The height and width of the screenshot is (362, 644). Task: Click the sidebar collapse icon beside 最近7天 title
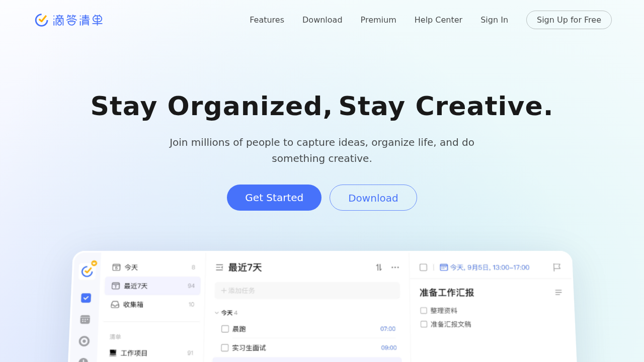click(219, 267)
